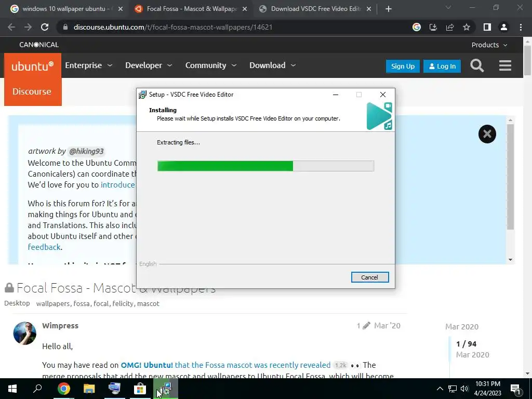Click the @hiking93 mention

click(86, 151)
